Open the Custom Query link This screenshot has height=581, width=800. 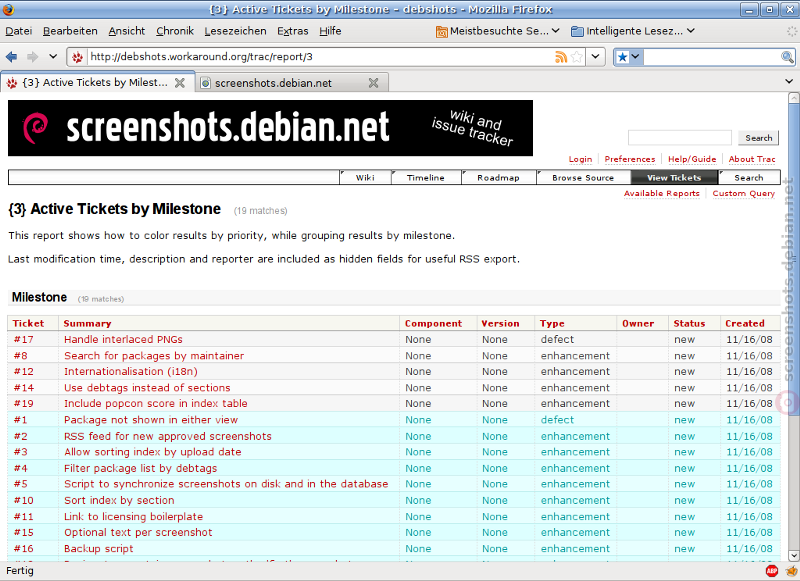[x=744, y=193]
